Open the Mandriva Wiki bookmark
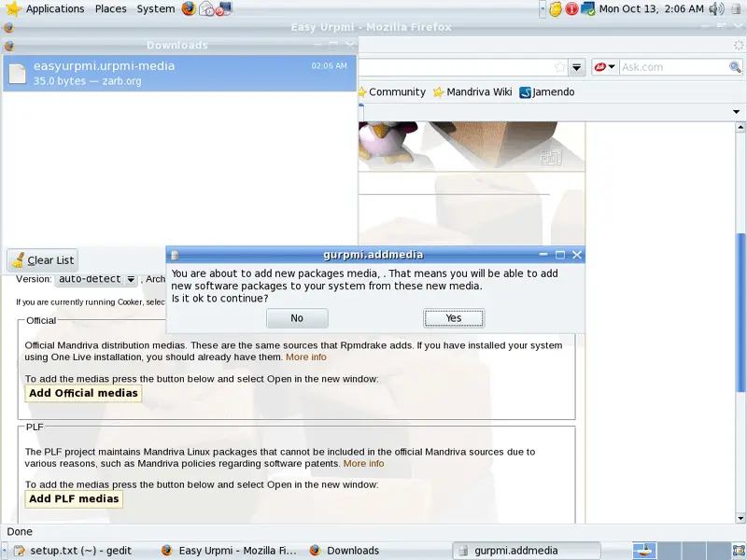This screenshot has height=560, width=747. pyautogui.click(x=472, y=91)
